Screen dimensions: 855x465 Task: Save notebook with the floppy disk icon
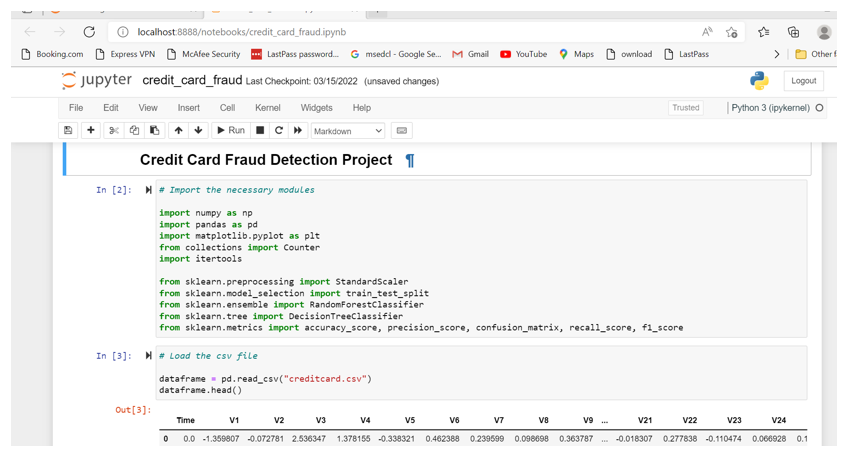[68, 130]
